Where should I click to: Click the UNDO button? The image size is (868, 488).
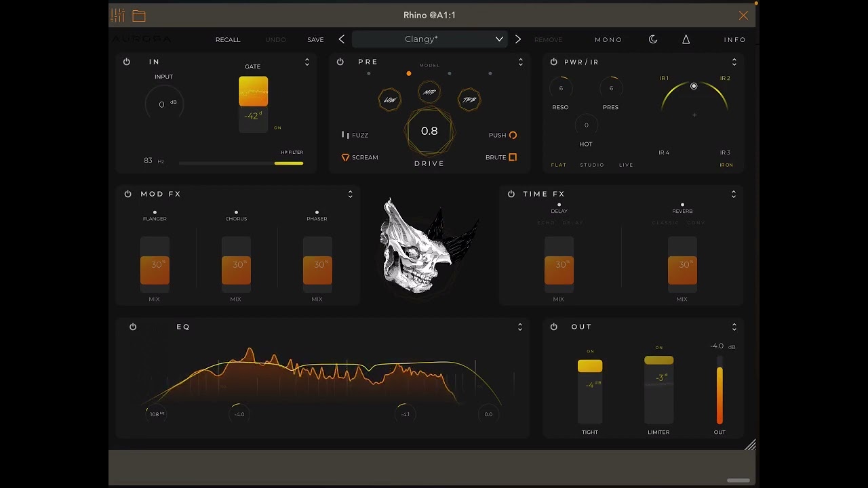pyautogui.click(x=275, y=39)
